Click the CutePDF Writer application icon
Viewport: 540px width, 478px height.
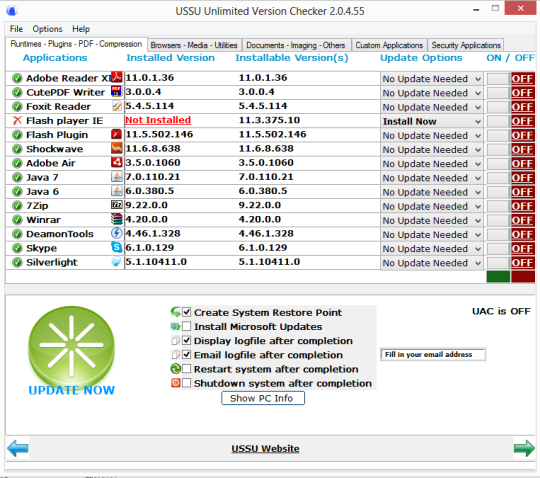[x=117, y=91]
